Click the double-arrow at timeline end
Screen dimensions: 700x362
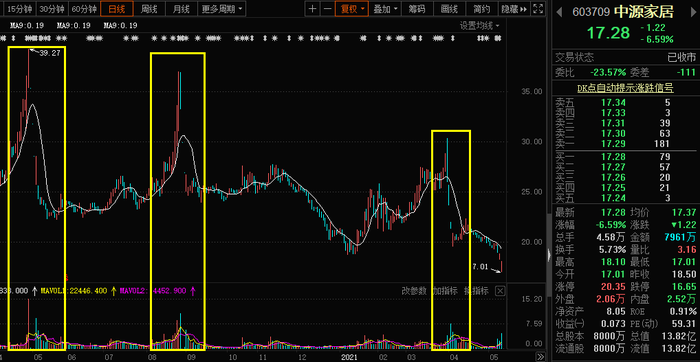541,357
